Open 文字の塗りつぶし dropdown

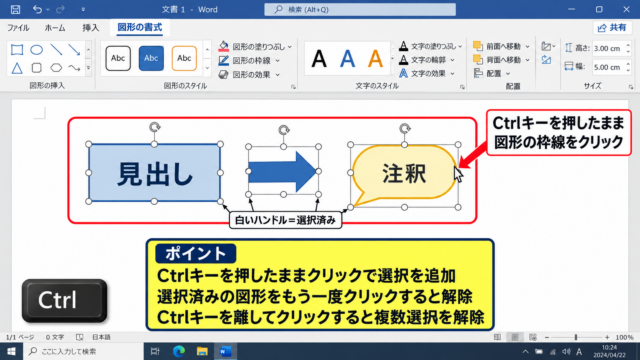[x=430, y=46]
